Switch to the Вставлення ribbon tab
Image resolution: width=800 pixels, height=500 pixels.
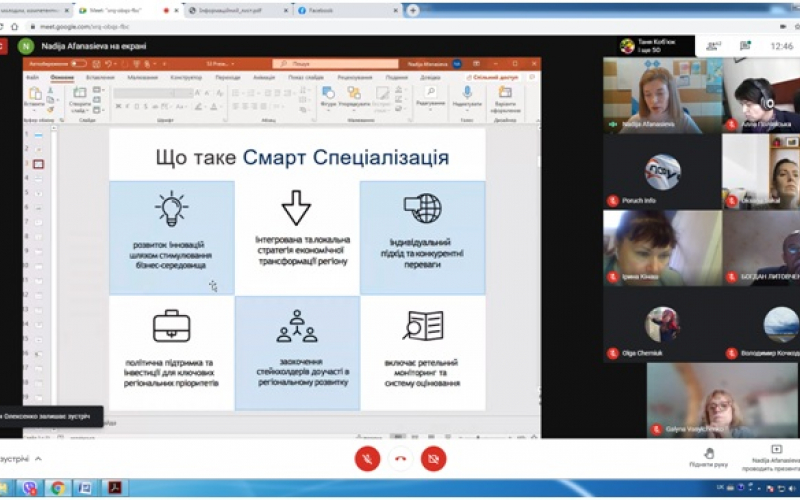pos(100,78)
